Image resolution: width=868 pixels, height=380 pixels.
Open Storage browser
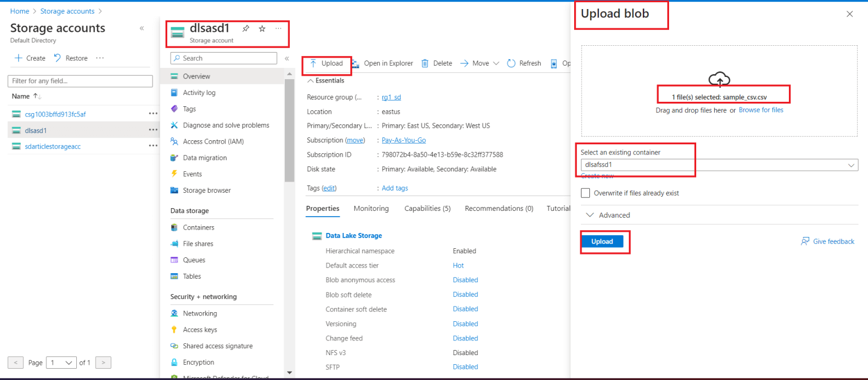click(x=207, y=191)
